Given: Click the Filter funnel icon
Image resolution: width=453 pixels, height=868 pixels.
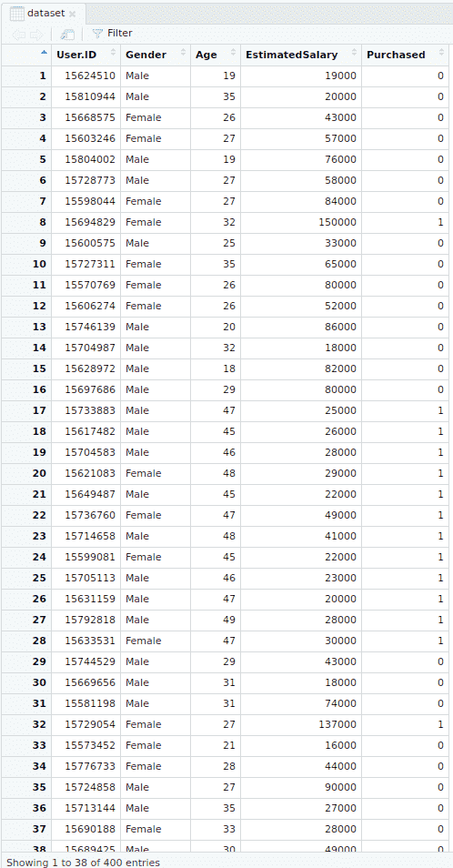Looking at the screenshot, I should pos(97,34).
